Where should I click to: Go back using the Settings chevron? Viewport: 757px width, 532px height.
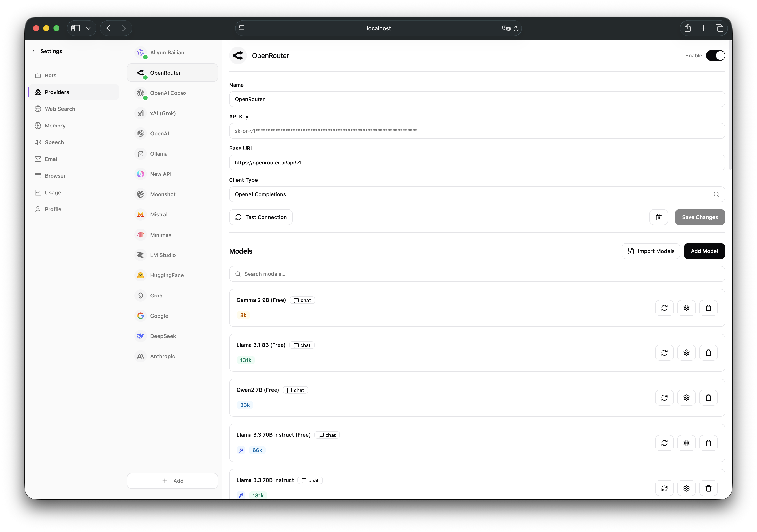[x=34, y=51]
